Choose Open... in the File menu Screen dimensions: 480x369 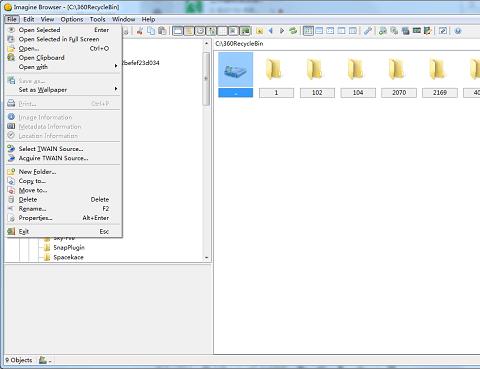(63, 49)
